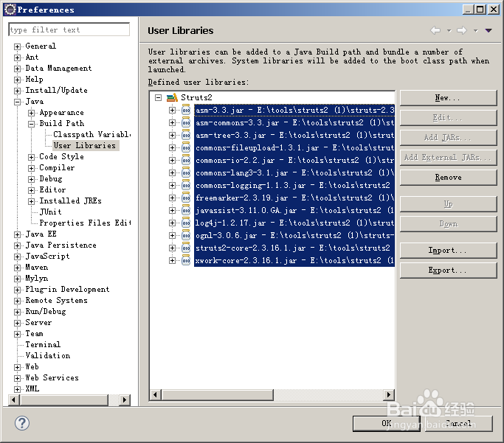Click the jar icon beside freemarker-2.3.19.jar

click(186, 198)
